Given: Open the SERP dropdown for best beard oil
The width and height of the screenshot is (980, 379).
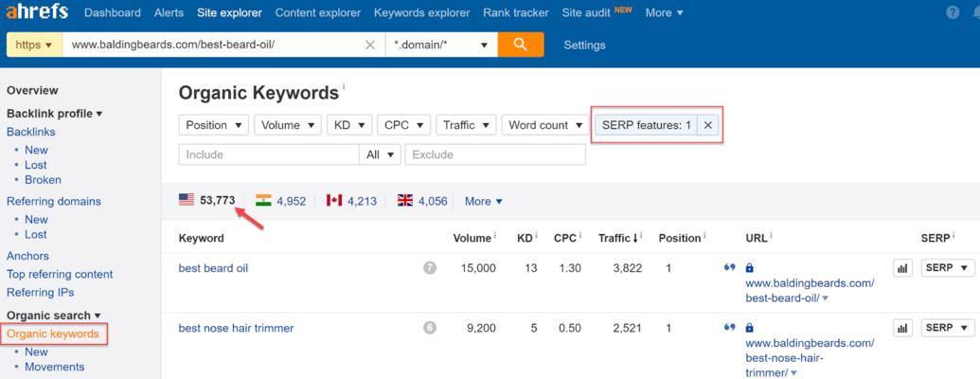Looking at the screenshot, I should point(948,268).
